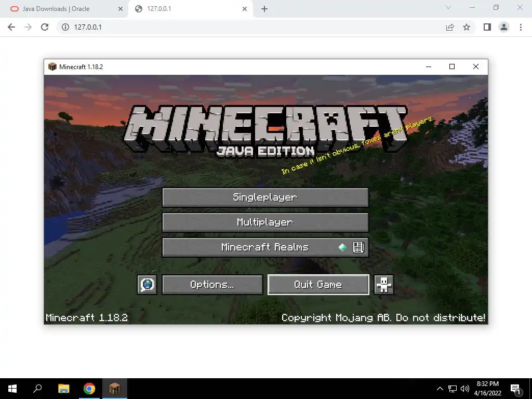This screenshot has height=399, width=532.
Task: Bookmark this page with the star
Action: point(467,27)
